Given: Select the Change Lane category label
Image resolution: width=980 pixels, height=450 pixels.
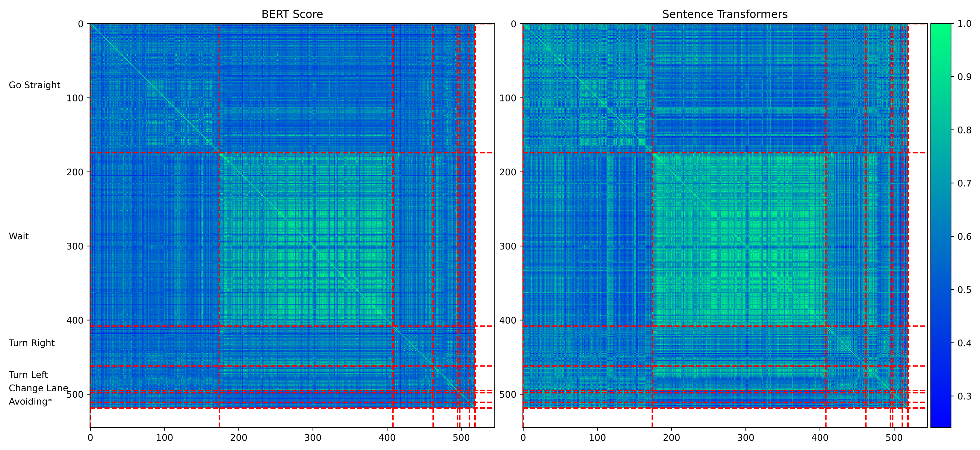Looking at the screenshot, I should pyautogui.click(x=38, y=388).
